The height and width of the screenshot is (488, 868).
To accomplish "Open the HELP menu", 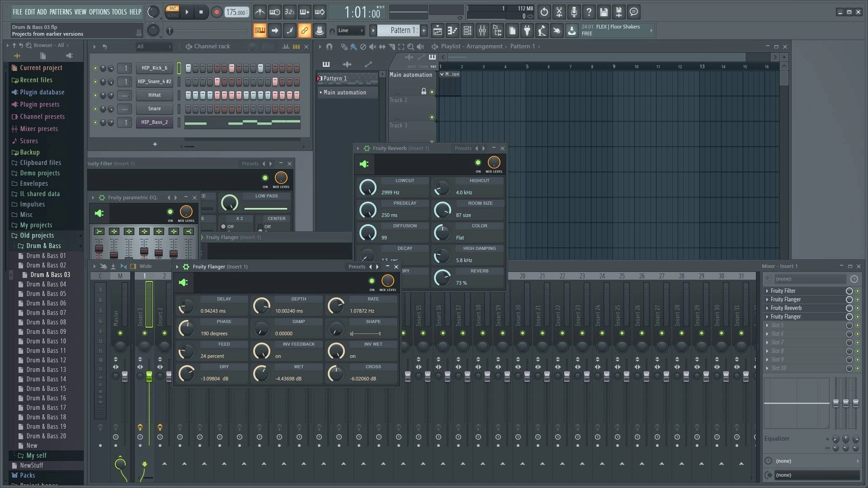I will 135,12.
